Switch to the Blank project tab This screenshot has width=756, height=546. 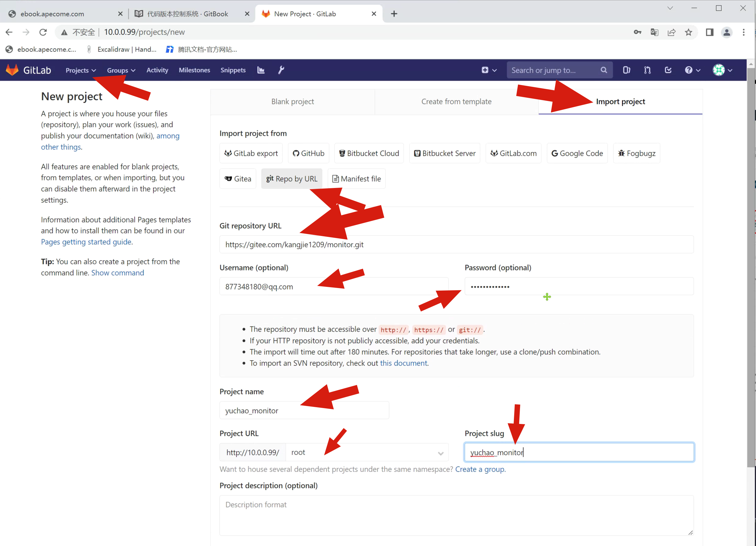(292, 102)
